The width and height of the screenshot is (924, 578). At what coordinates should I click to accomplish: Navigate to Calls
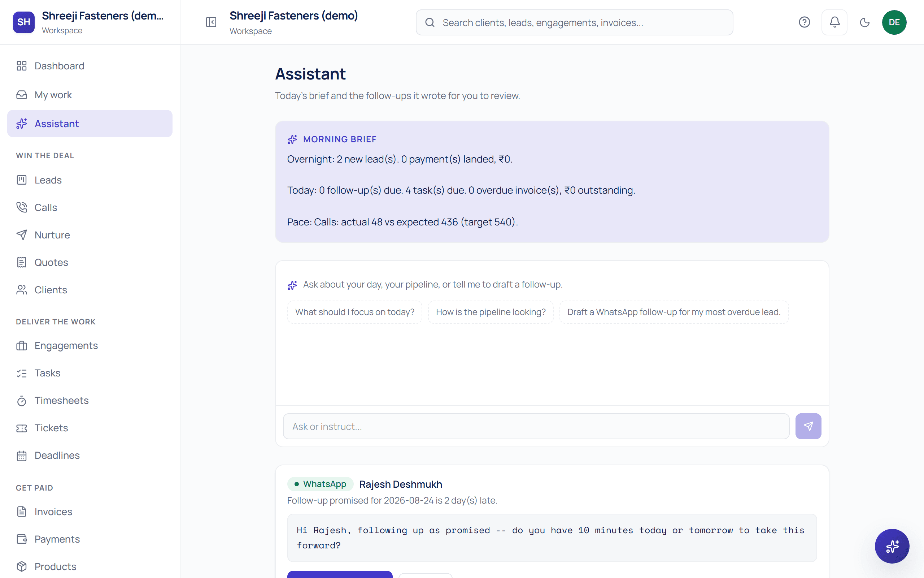(90, 207)
